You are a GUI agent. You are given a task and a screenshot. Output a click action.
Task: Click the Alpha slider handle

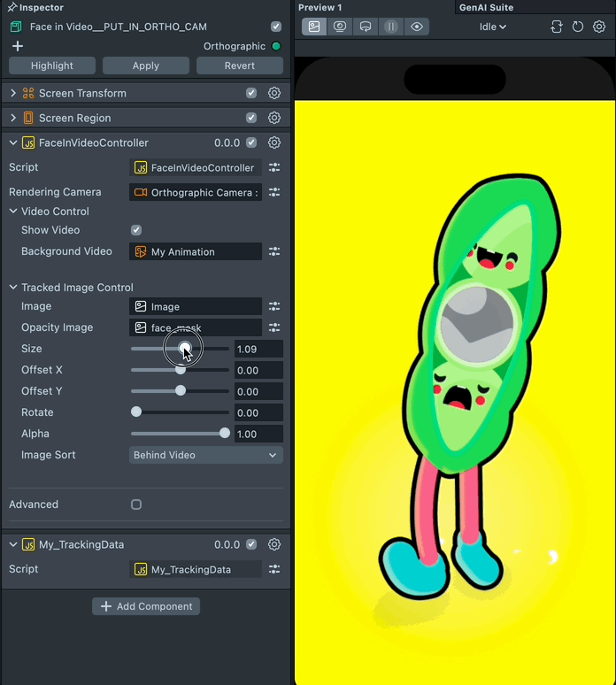(225, 433)
